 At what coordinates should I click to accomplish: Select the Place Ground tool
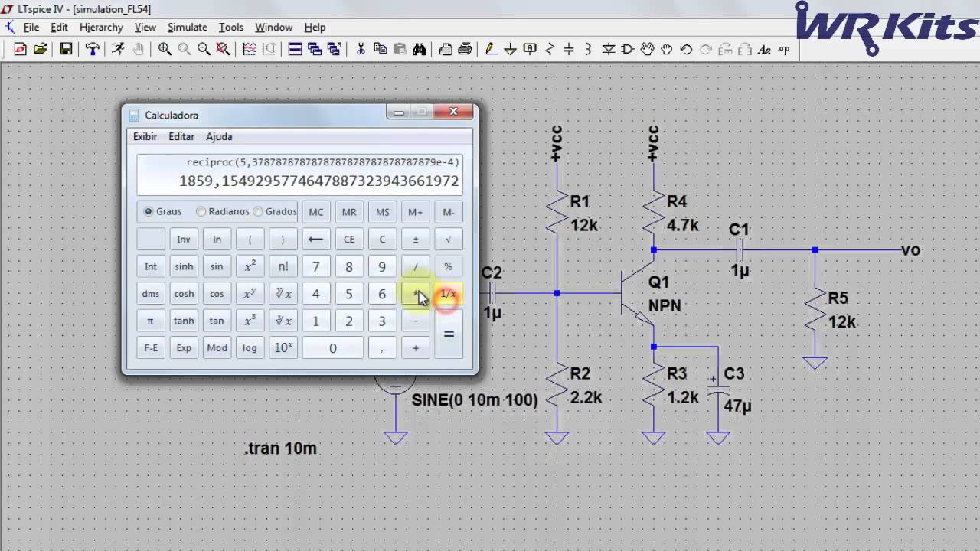click(510, 49)
